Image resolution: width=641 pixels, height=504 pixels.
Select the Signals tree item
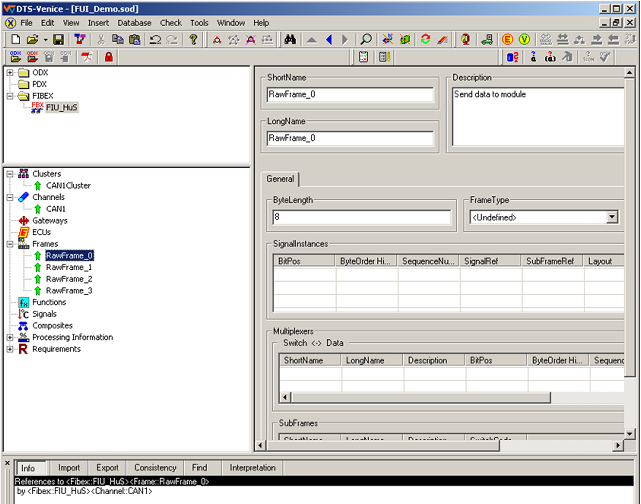click(44, 314)
